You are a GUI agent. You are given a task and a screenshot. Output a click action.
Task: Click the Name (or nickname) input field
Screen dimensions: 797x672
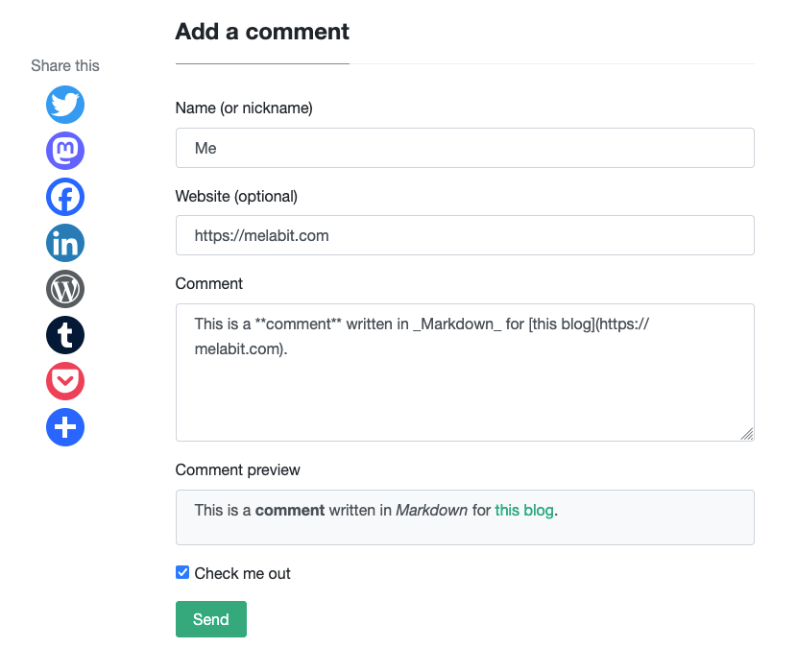(465, 148)
